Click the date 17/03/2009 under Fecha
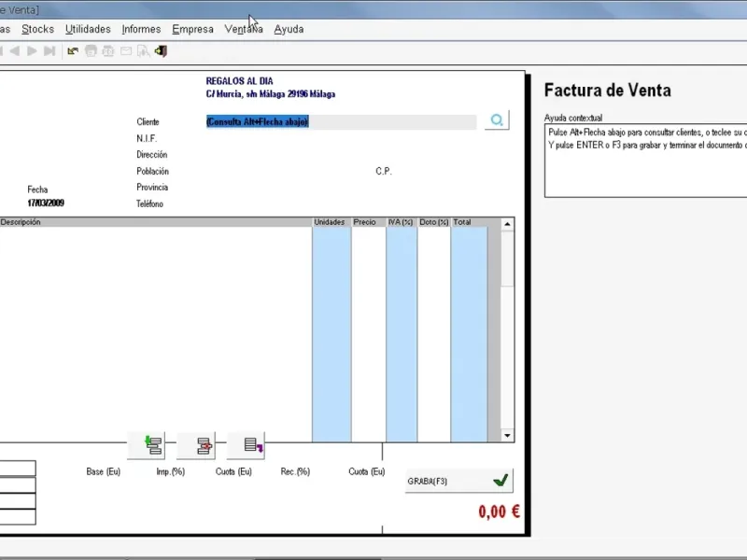 [x=46, y=203]
